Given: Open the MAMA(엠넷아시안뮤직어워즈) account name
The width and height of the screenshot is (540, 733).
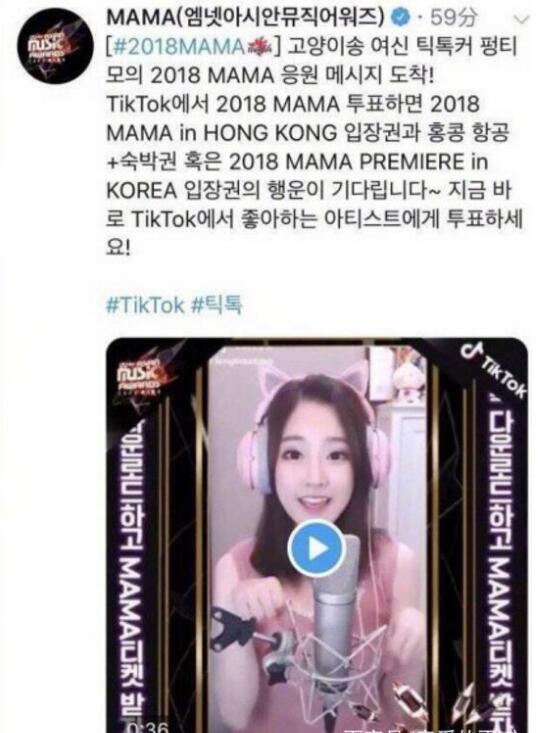Looking at the screenshot, I should (x=245, y=18).
